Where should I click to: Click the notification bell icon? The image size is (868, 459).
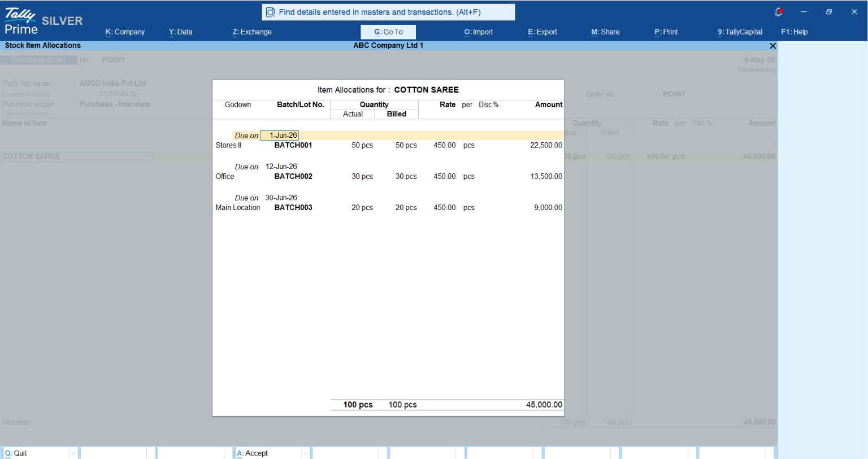[x=778, y=12]
